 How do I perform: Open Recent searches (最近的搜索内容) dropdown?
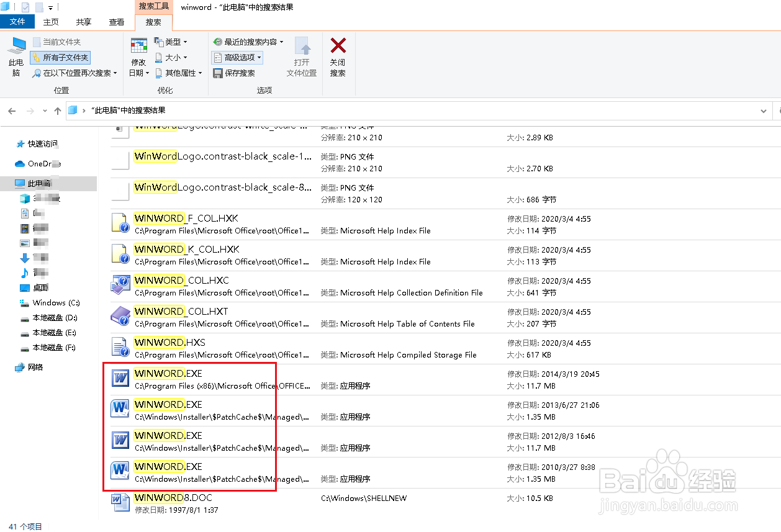[x=248, y=42]
